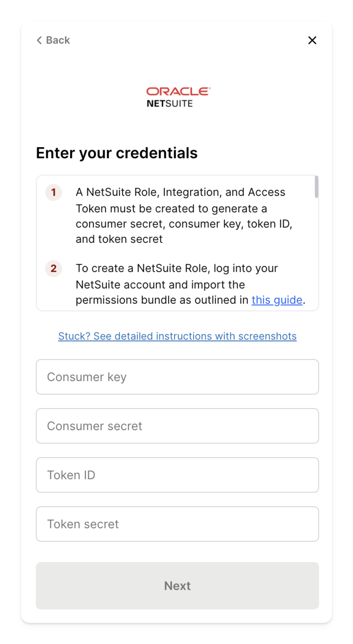
Task: Click the step 1 instruction text
Action: [182, 216]
